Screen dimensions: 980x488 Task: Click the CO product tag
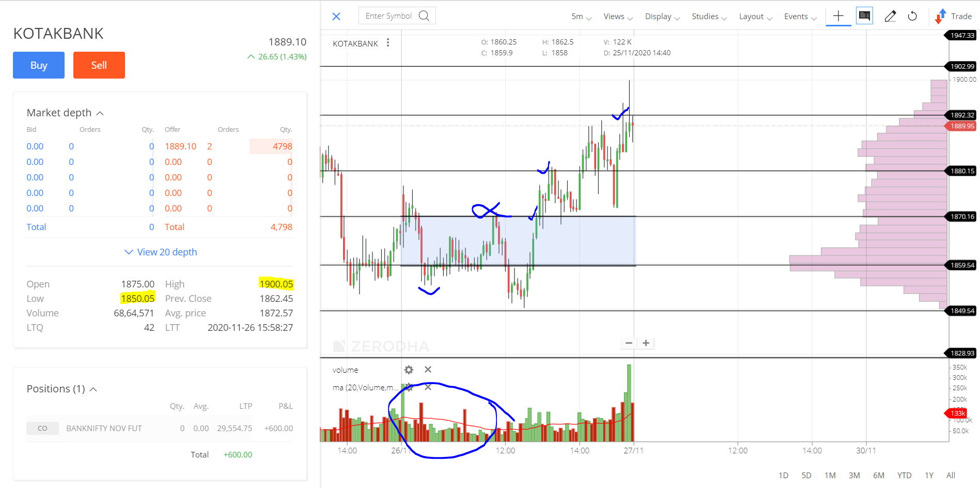pyautogui.click(x=42, y=428)
